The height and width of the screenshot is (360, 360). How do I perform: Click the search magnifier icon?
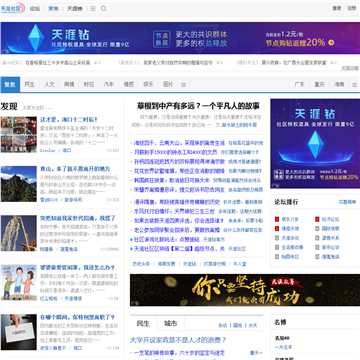[x=104, y=9]
